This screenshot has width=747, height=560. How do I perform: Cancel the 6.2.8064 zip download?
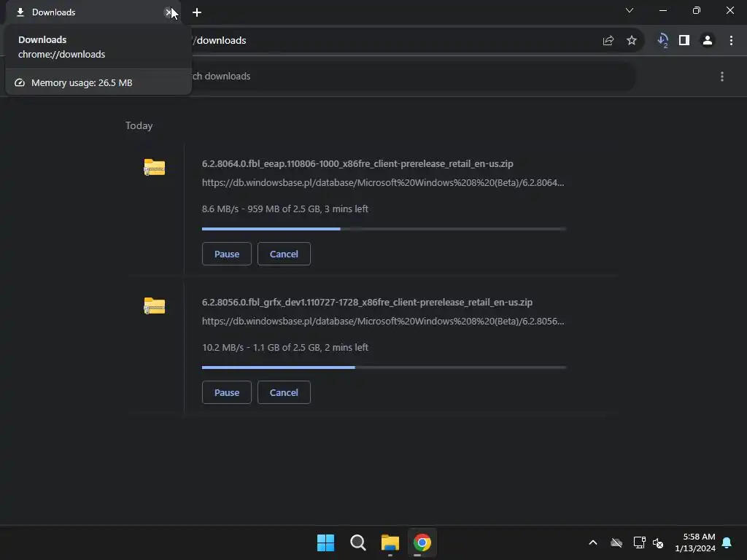click(284, 254)
